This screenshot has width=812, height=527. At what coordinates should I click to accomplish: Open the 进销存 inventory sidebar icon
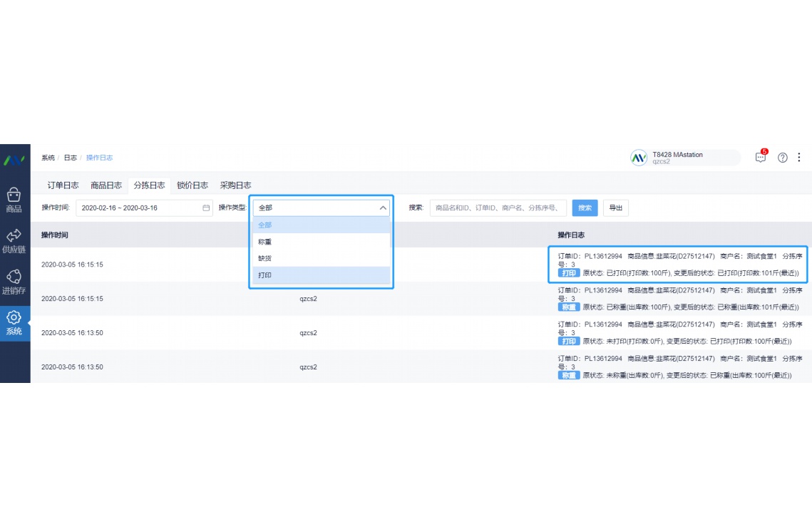tap(14, 277)
